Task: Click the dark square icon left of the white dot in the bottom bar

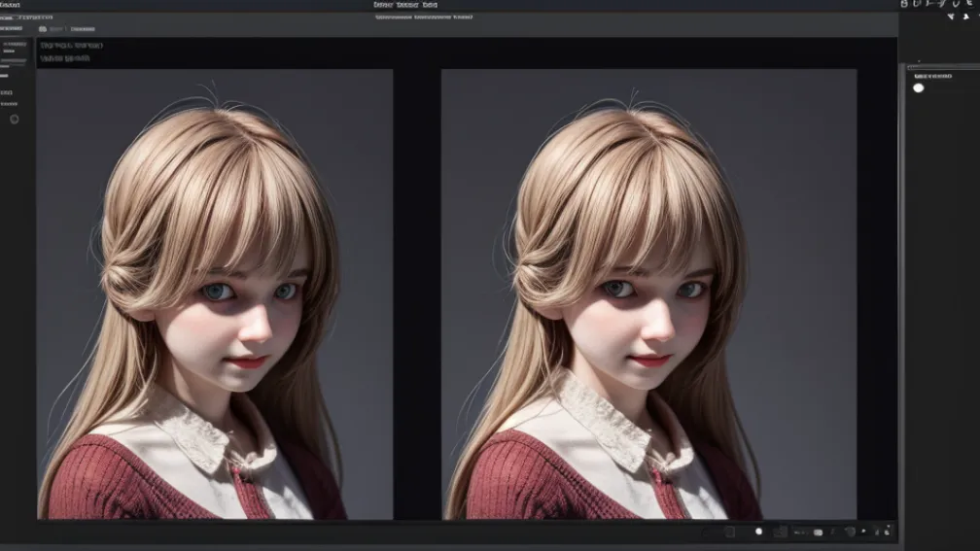Action: 729,532
